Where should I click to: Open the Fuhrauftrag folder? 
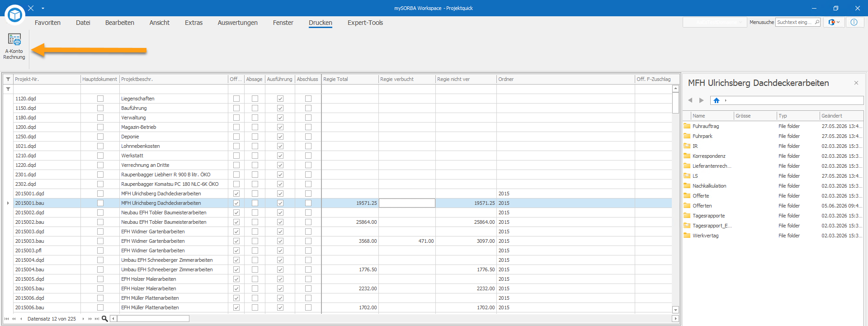(x=705, y=126)
